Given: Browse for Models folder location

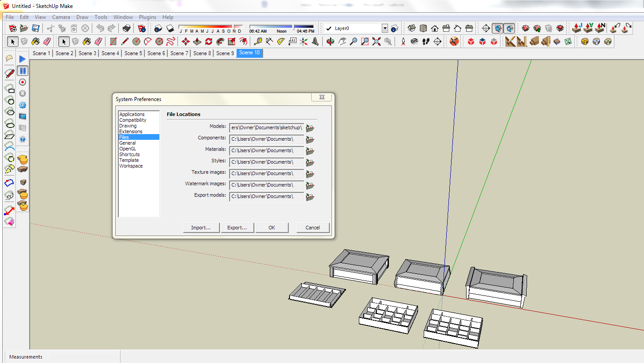Looking at the screenshot, I should pos(310,128).
